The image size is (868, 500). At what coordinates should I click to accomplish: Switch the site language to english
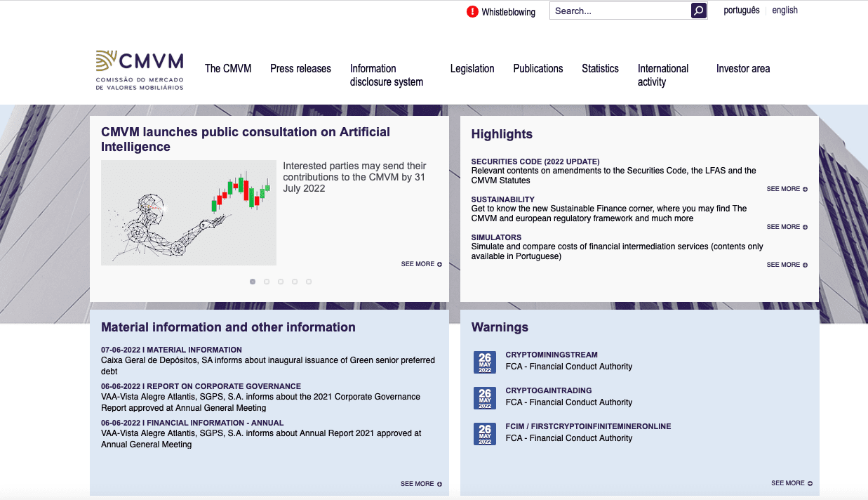coord(784,10)
